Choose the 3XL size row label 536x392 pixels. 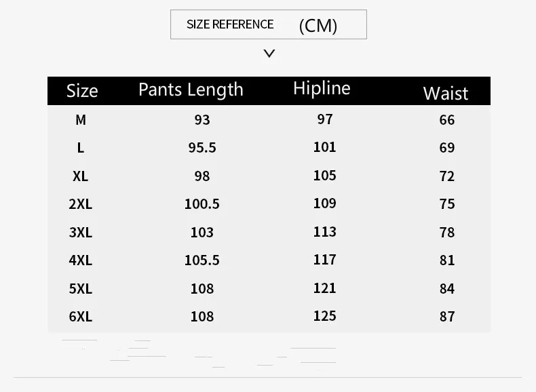(80, 233)
